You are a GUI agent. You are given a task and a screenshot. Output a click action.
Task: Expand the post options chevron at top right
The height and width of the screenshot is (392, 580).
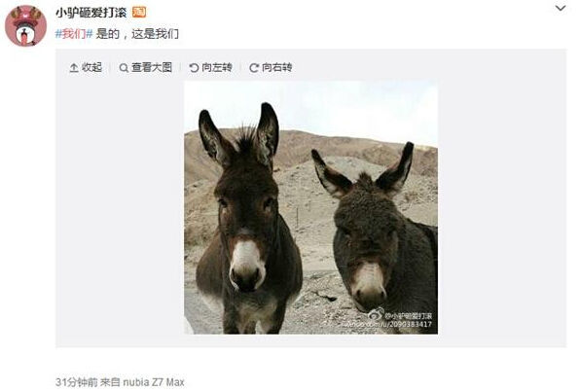(561, 8)
